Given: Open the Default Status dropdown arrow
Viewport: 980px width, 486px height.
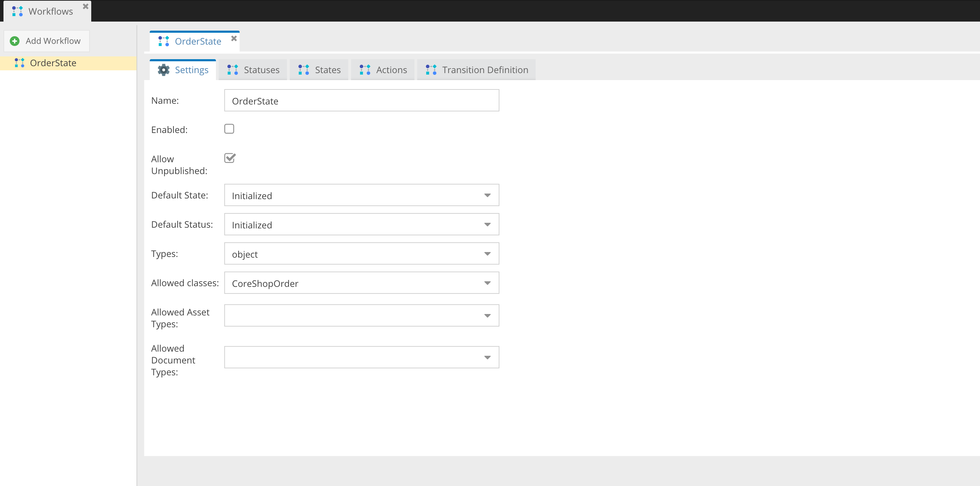Looking at the screenshot, I should 487,225.
